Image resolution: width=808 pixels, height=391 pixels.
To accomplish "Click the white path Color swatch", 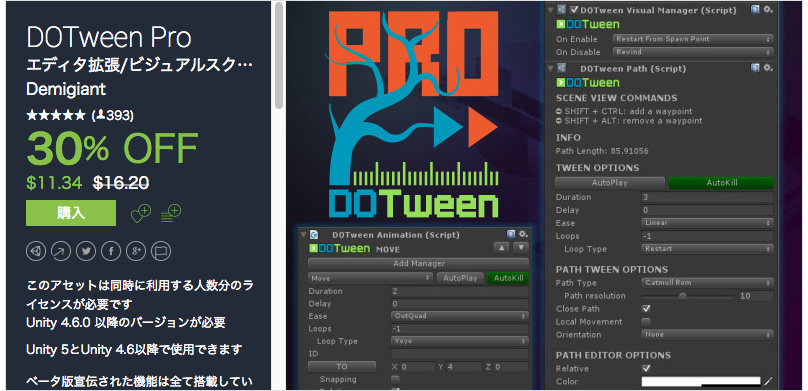I will 701,382.
